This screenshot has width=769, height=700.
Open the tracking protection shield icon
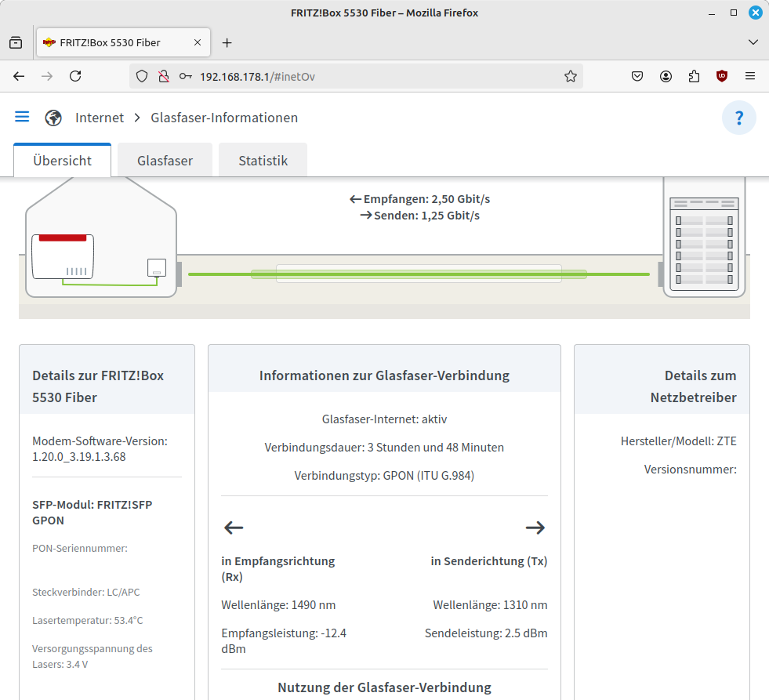(x=142, y=76)
